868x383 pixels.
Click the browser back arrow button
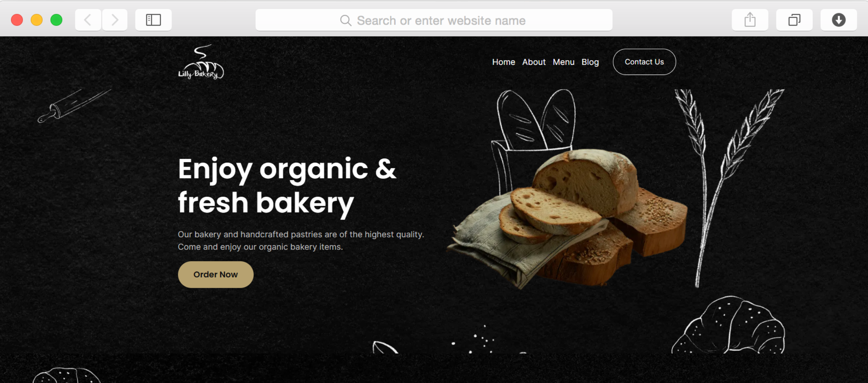click(88, 20)
